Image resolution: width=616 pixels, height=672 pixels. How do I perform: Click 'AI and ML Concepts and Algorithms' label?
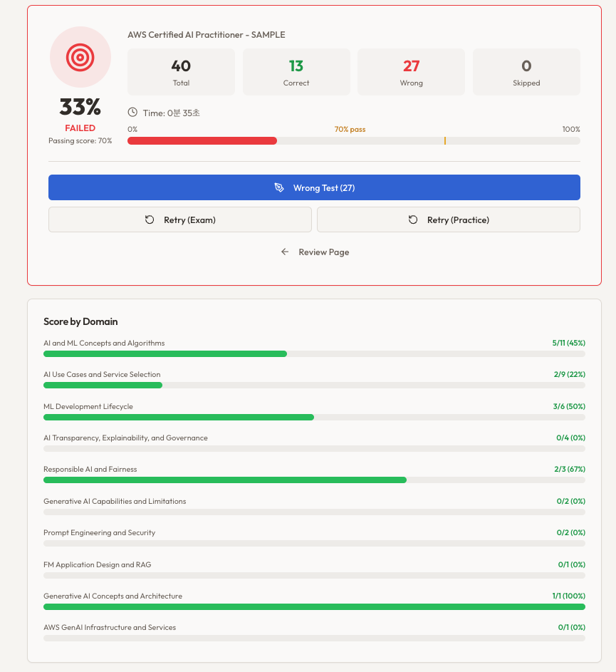pyautogui.click(x=104, y=343)
